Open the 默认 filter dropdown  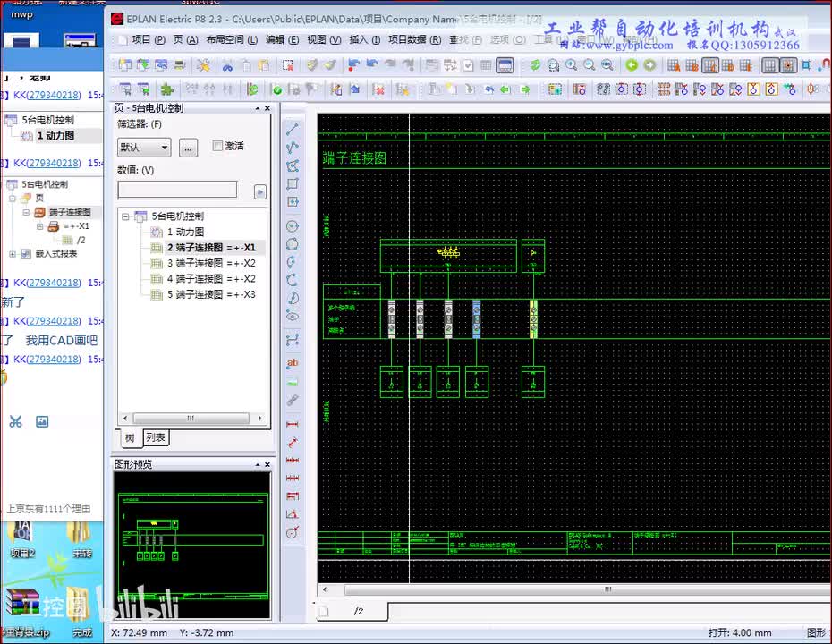144,147
